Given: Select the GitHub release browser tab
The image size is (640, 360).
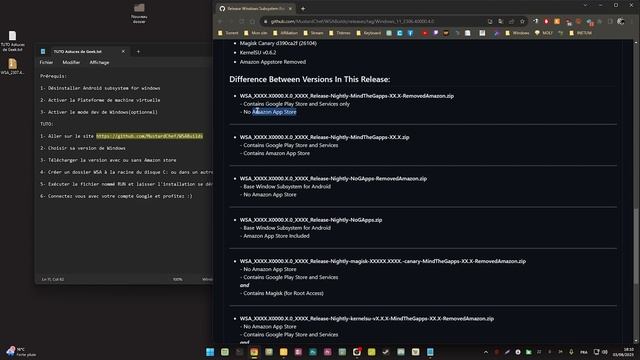Looking at the screenshot, I should click(256, 8).
